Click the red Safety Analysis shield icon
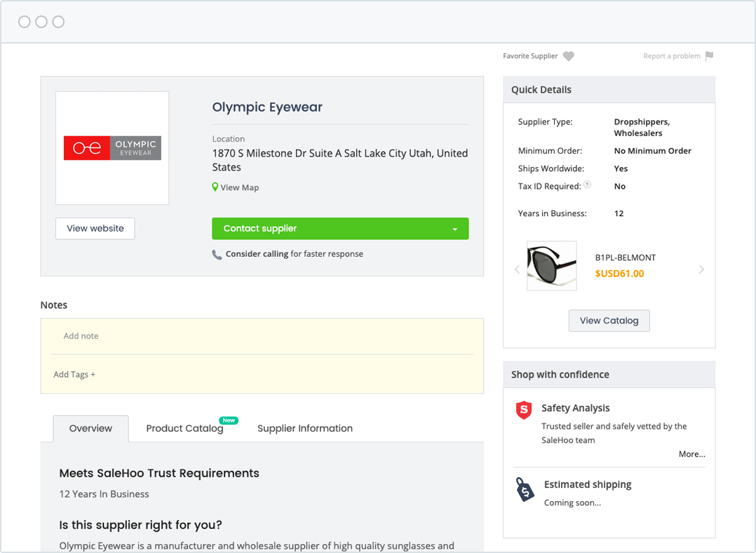Screen dimensions: 756x553 coord(524,410)
